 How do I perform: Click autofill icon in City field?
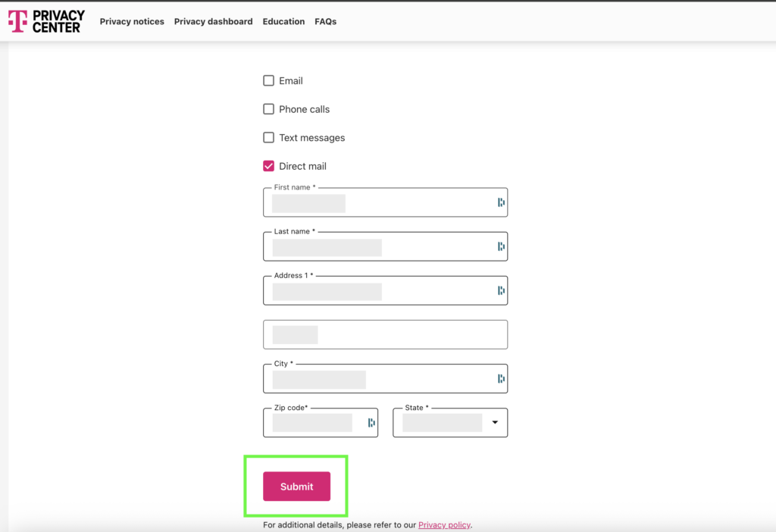(501, 379)
